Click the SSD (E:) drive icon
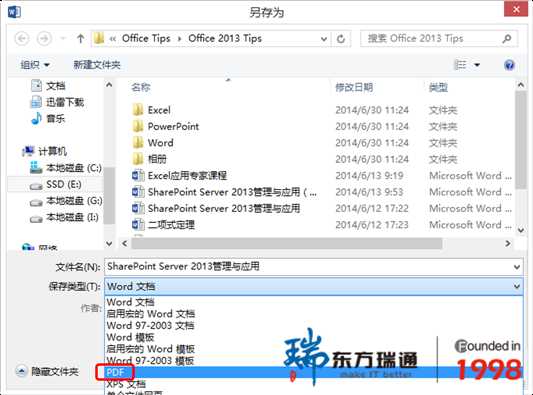 point(36,186)
